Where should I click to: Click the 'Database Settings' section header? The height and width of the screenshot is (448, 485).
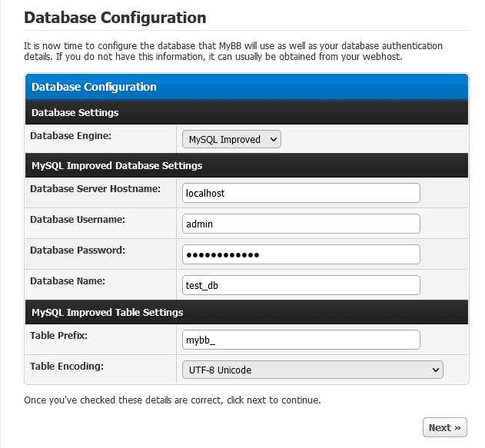point(247,112)
